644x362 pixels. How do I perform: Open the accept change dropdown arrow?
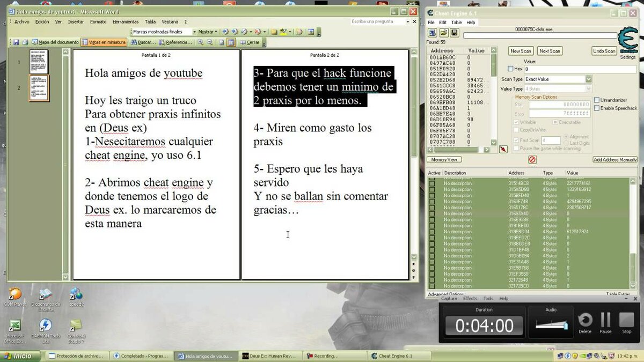pyautogui.click(x=251, y=32)
